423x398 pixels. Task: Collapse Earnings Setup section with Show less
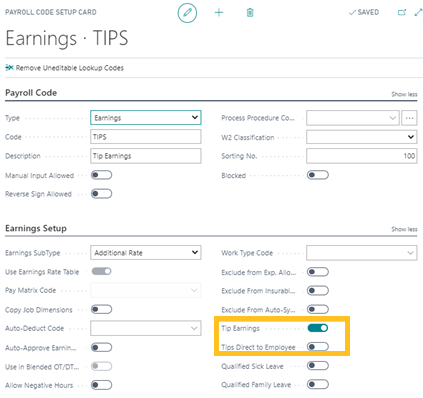point(404,229)
